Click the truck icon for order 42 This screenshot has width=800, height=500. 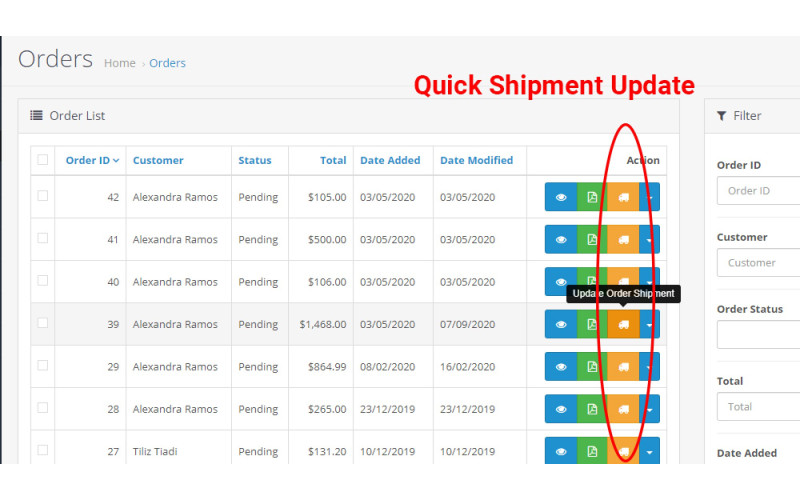click(x=623, y=197)
